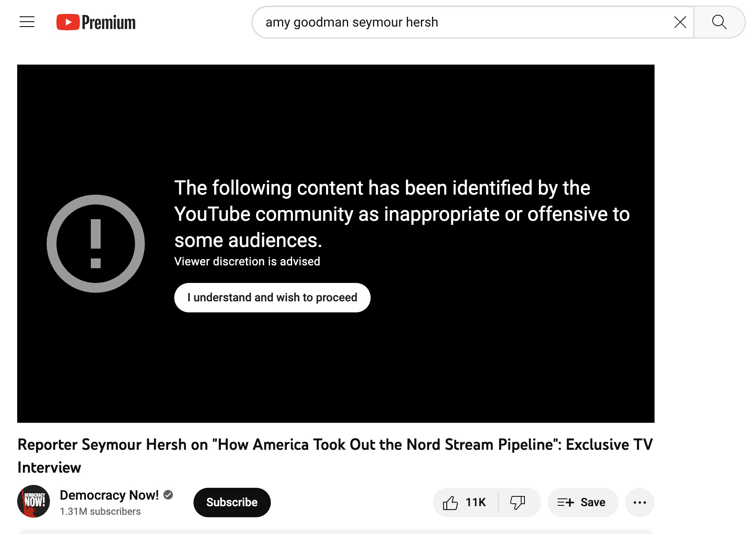Subscribe to the Democracy Now! channel
Screen dimensions: 756x534
[x=232, y=503]
